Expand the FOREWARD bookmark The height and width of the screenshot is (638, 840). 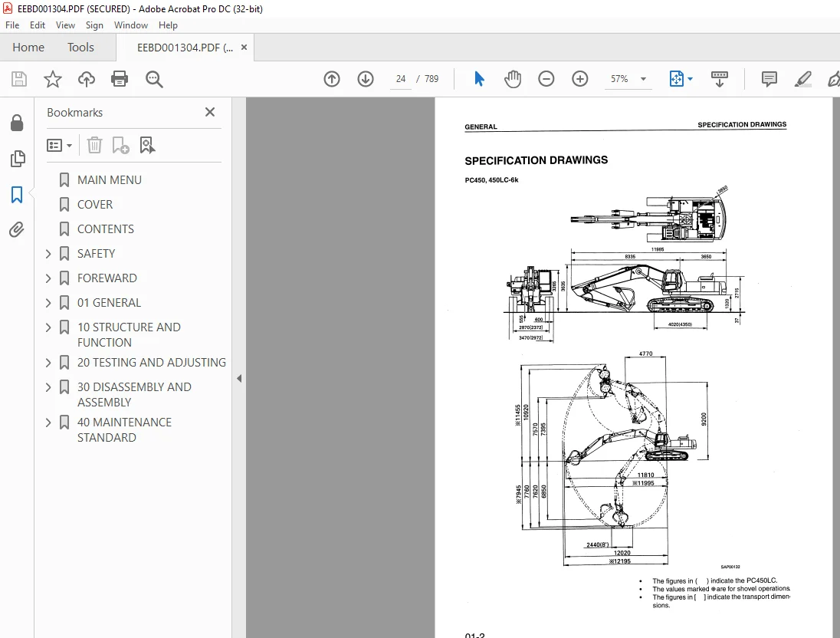point(48,278)
